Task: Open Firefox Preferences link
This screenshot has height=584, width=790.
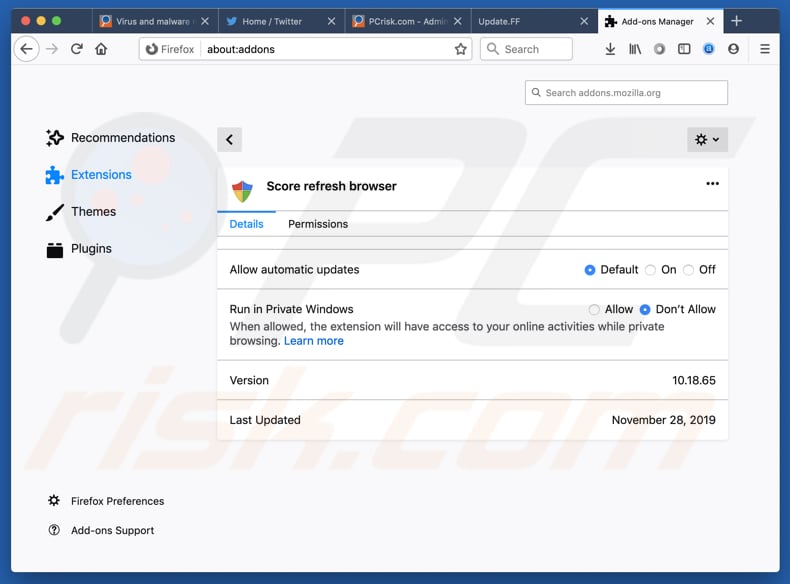Action: [x=117, y=501]
